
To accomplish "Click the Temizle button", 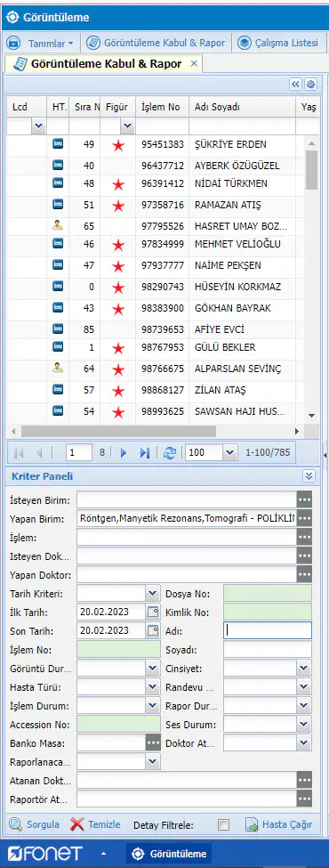I will 96,824.
